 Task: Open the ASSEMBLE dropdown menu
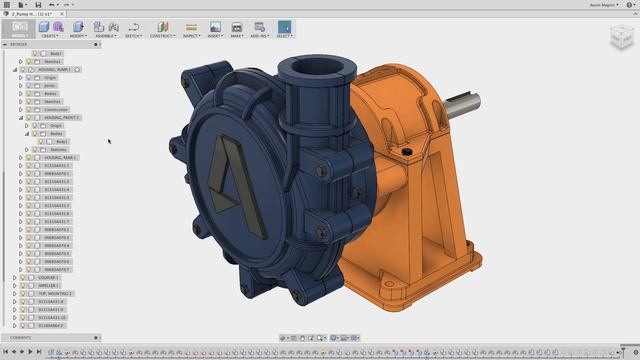(106, 36)
